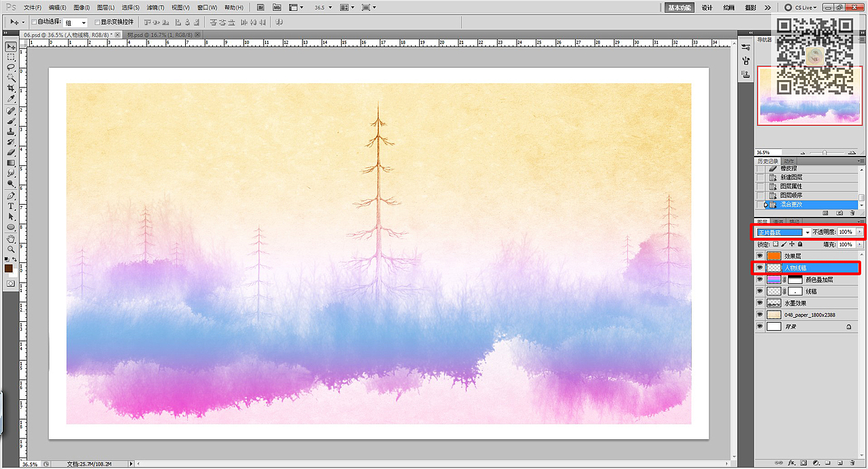
Task: Click the create new layer icon
Action: pos(840,463)
